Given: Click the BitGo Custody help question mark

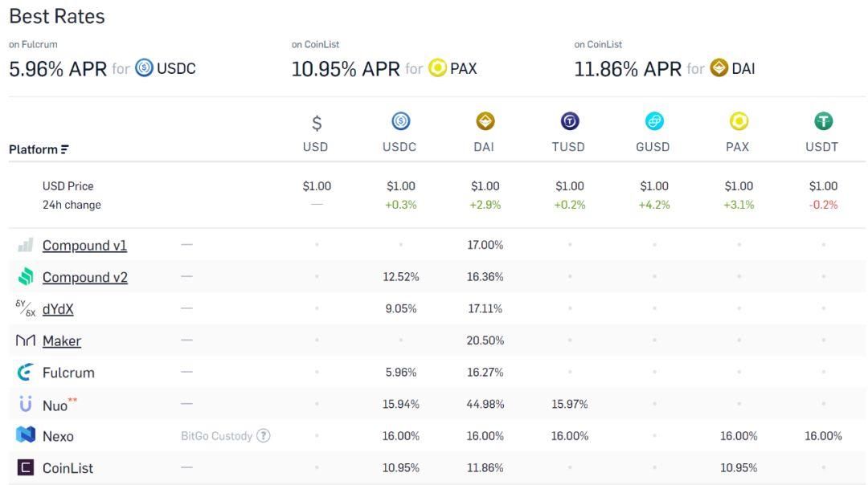Looking at the screenshot, I should click(264, 436).
